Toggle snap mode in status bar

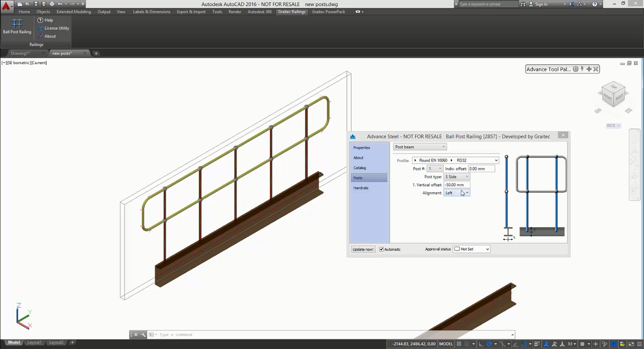(467, 344)
